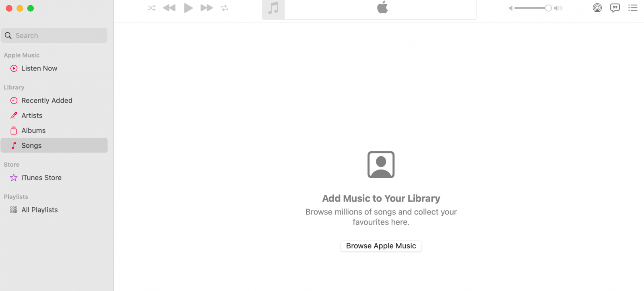
Task: Click the Recently Added clock icon
Action: tap(14, 101)
